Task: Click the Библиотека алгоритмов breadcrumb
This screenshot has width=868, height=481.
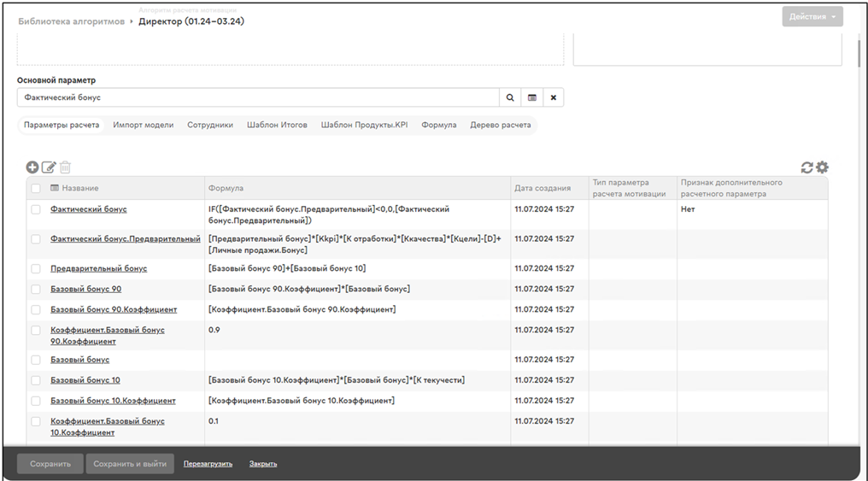Action: pos(71,21)
